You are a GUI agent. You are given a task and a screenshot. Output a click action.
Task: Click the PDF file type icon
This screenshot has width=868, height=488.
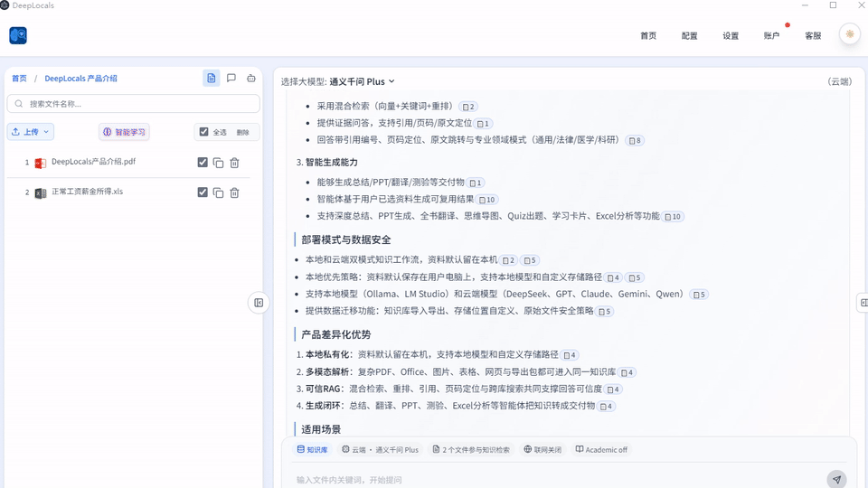(41, 163)
